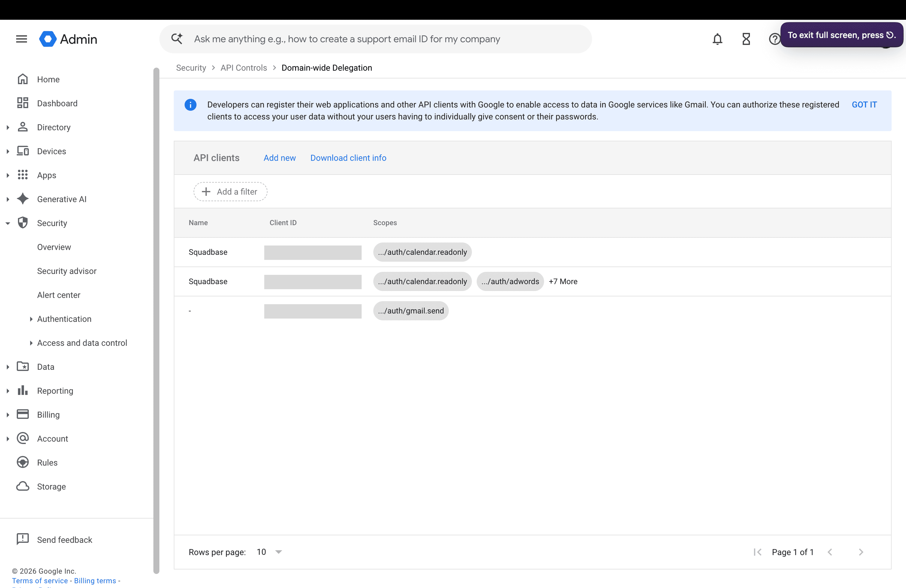
Task: Click the Rules steering wheel icon
Action: point(23,463)
